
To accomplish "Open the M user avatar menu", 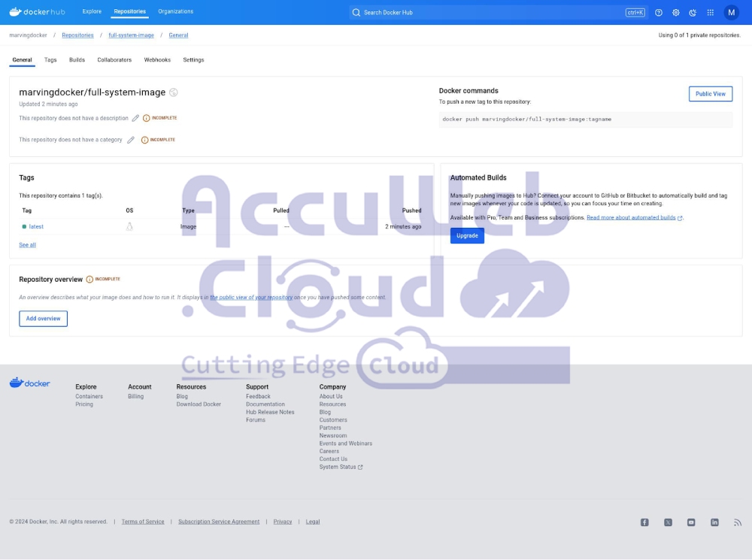I will pos(731,13).
